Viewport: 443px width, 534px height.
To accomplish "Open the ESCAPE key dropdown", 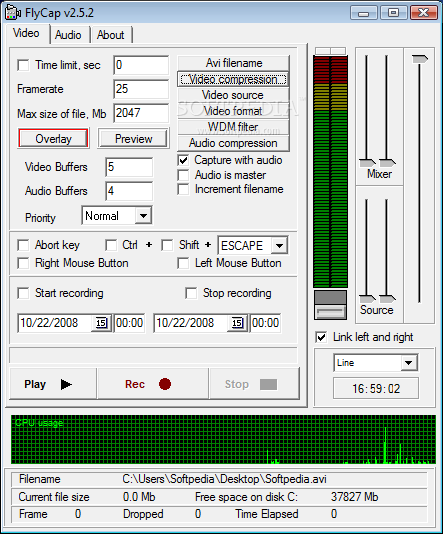I will (279, 246).
